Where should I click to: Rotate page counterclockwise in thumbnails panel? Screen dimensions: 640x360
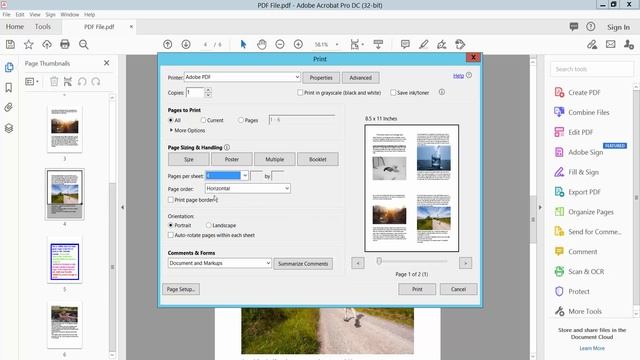pos(82,82)
